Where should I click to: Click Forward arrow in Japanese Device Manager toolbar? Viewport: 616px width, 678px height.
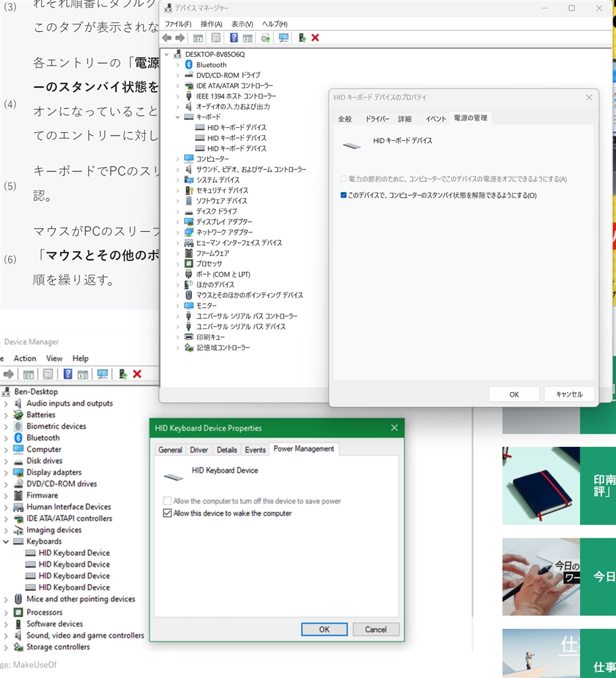coord(180,38)
